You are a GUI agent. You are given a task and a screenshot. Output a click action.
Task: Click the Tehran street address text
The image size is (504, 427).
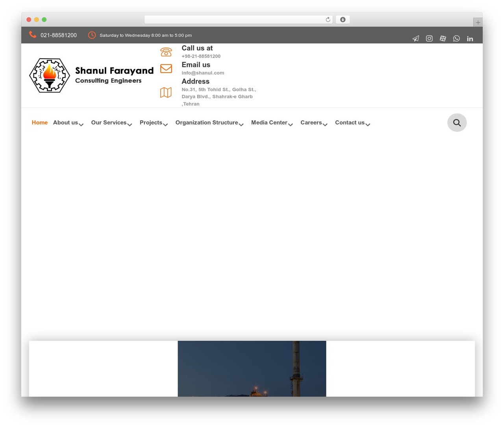(219, 97)
